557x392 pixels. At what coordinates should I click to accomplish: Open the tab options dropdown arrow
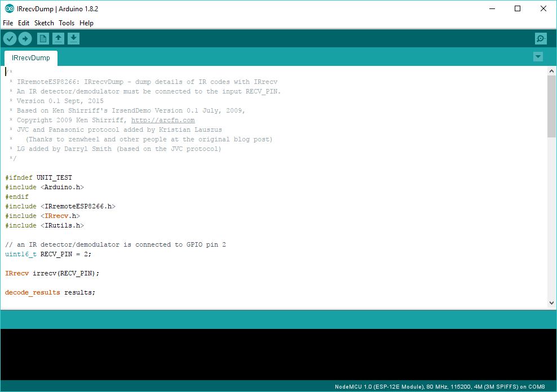pyautogui.click(x=538, y=56)
